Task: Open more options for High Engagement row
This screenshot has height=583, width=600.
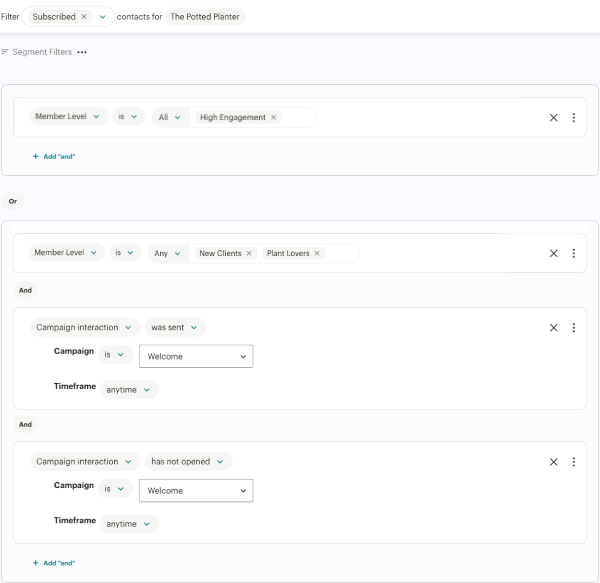Action: tap(573, 117)
